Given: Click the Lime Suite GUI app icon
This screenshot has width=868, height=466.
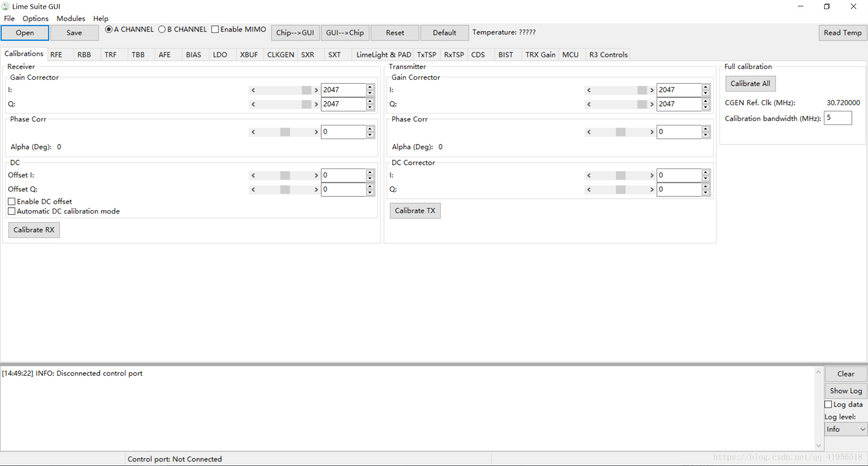Looking at the screenshot, I should click(5, 6).
